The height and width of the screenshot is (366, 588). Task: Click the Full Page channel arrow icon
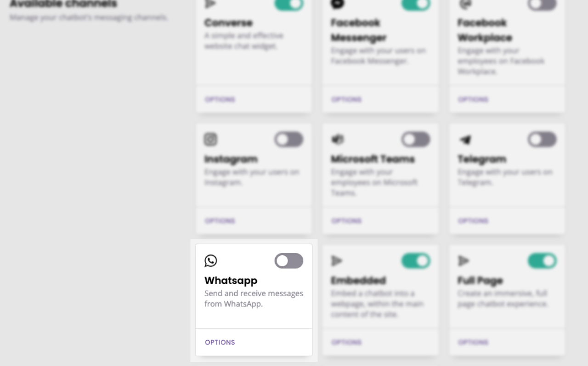[x=464, y=261]
